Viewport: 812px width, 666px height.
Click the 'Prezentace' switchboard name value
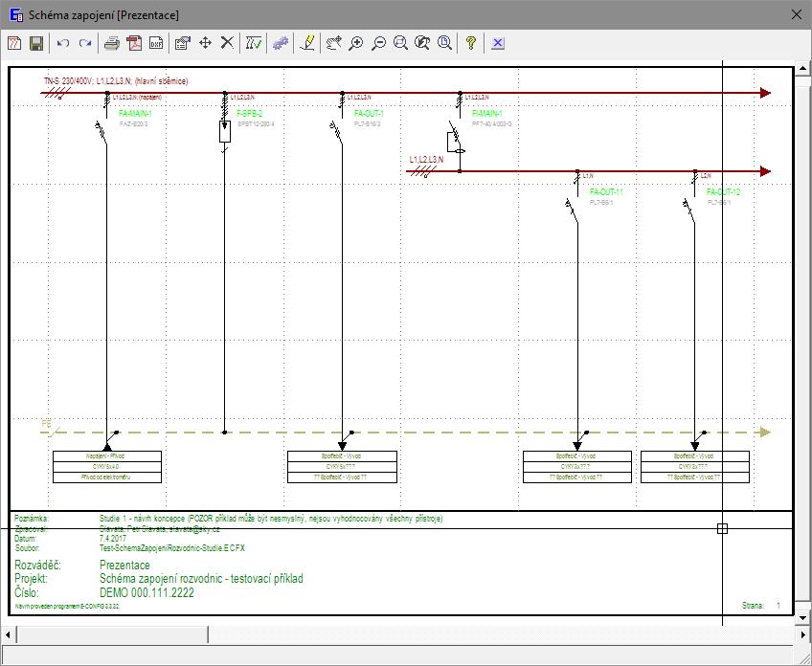pyautogui.click(x=124, y=566)
